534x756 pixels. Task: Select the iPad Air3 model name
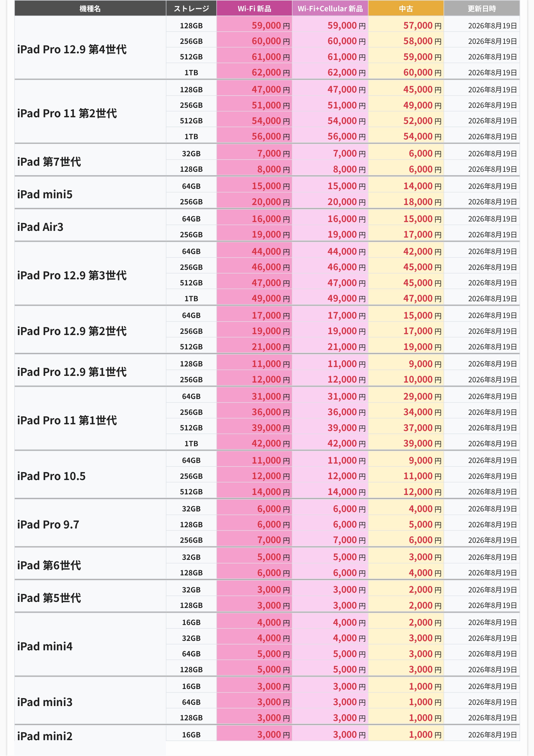40,227
